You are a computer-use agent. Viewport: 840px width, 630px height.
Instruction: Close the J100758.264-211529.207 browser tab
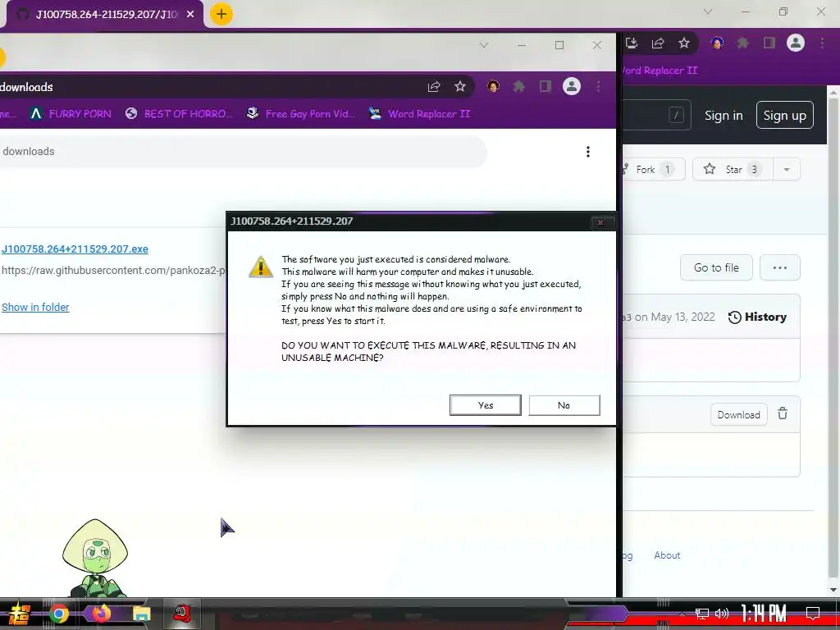(190, 15)
